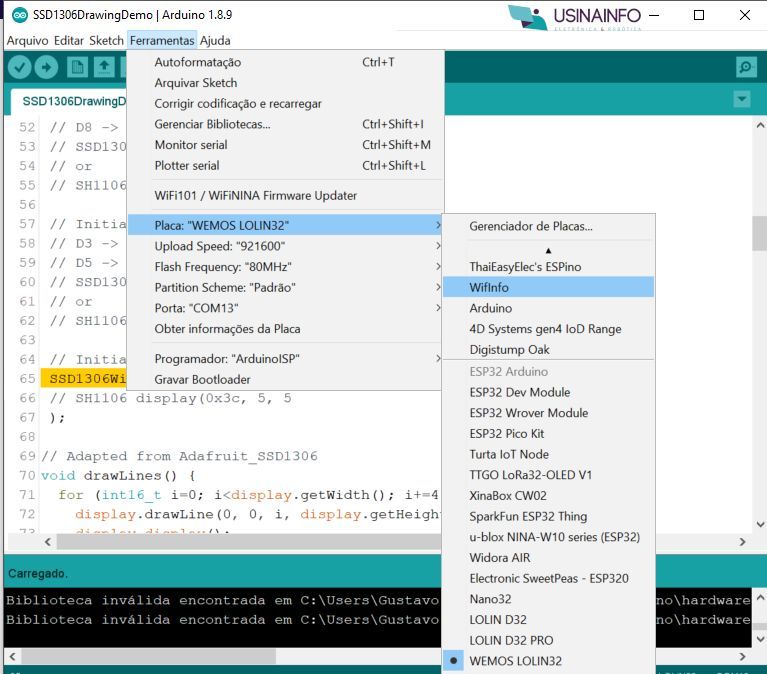This screenshot has width=767, height=674.
Task: Click the Verify (checkmark) toolbar icon
Action: (x=20, y=67)
